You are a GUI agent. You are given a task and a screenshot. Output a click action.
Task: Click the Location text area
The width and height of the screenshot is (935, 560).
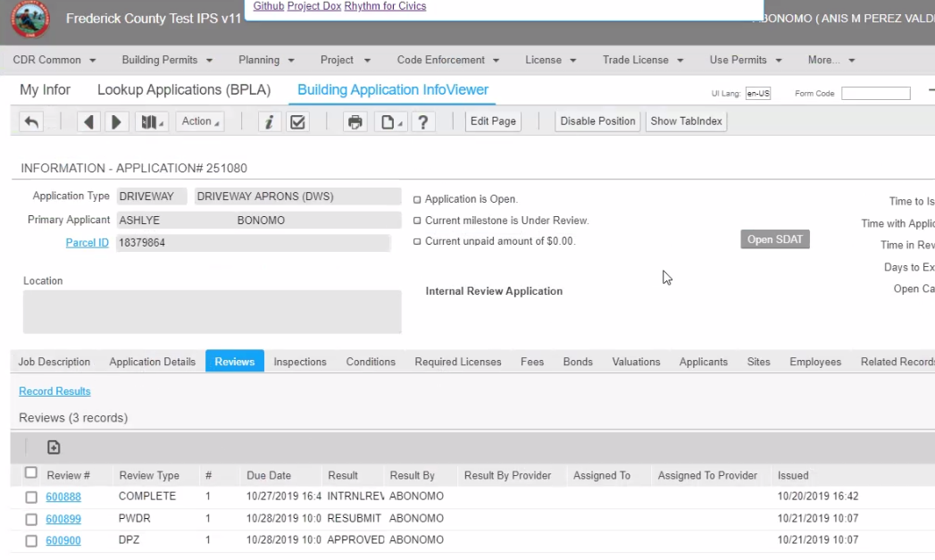213,312
